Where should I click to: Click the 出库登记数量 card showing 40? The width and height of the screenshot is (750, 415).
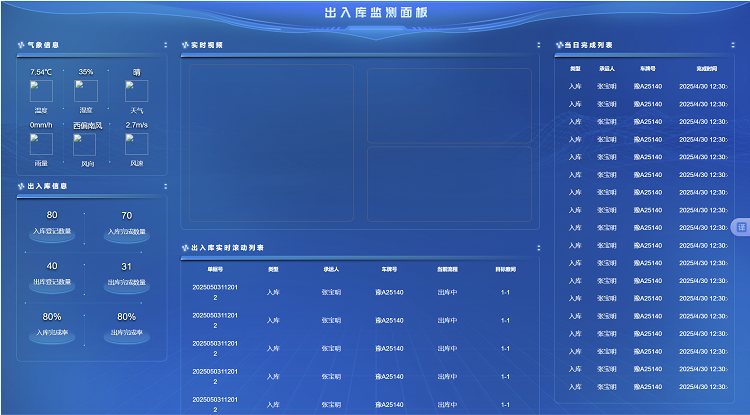52,276
